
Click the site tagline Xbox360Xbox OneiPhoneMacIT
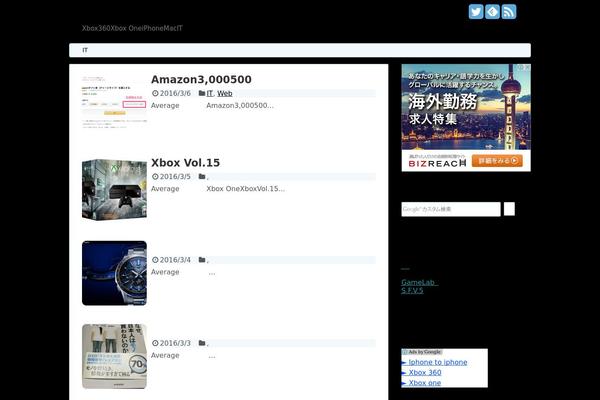pos(132,28)
